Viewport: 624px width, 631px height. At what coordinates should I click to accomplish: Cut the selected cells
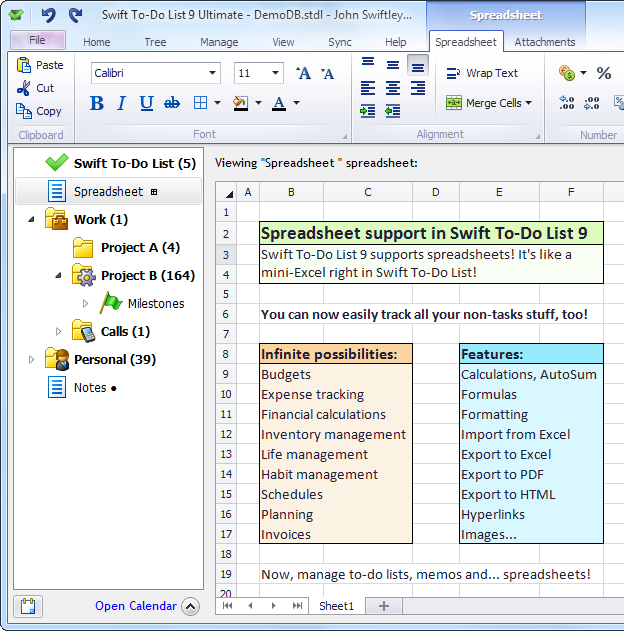pos(35,88)
